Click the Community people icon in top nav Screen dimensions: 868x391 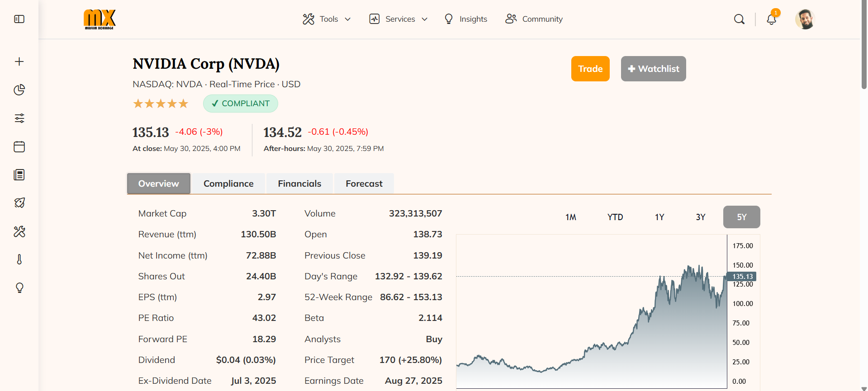tap(511, 19)
